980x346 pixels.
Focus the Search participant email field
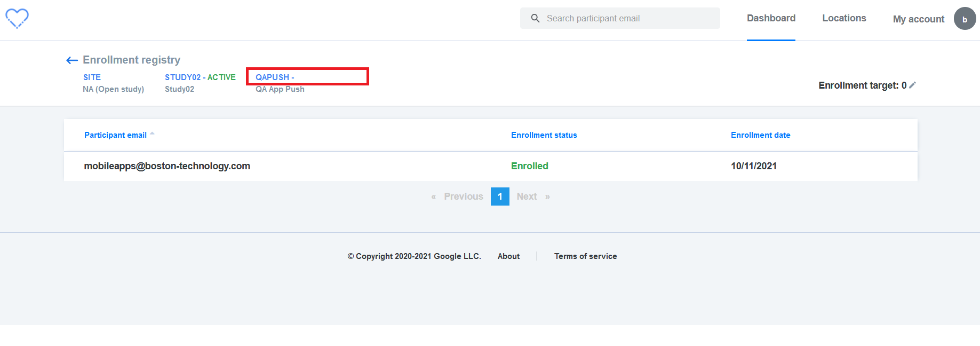pos(620,18)
